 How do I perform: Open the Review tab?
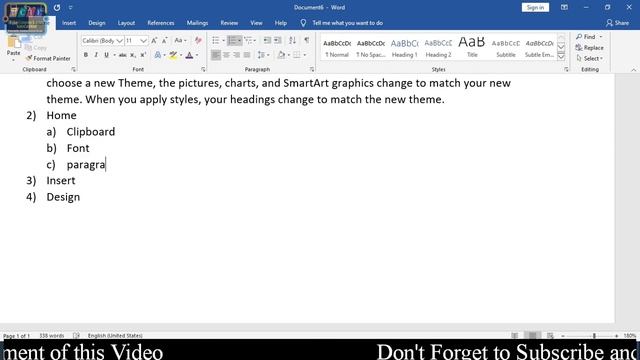(229, 23)
